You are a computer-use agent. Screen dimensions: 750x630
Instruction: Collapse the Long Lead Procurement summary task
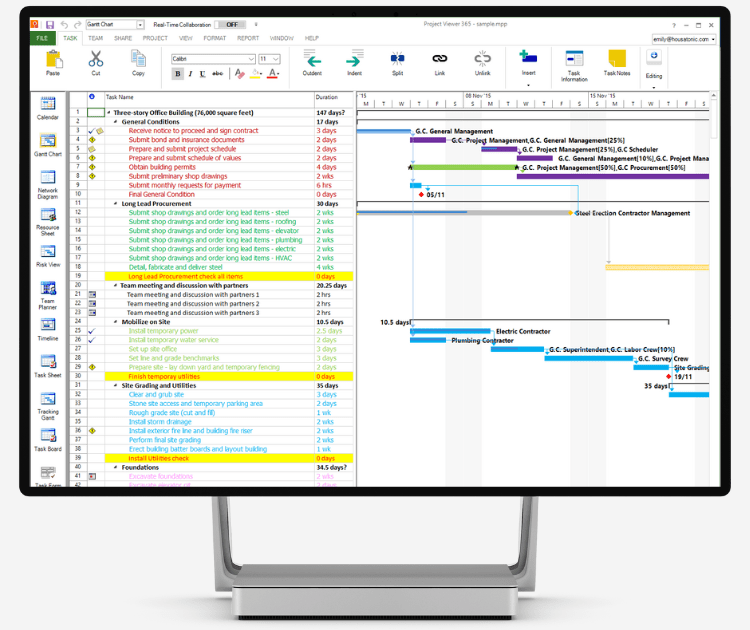click(x=115, y=204)
